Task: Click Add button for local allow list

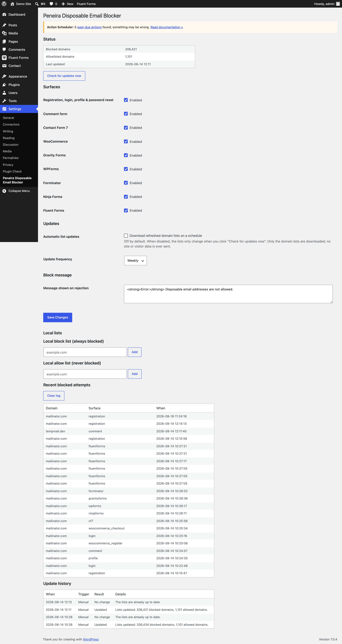Action: (x=135, y=374)
